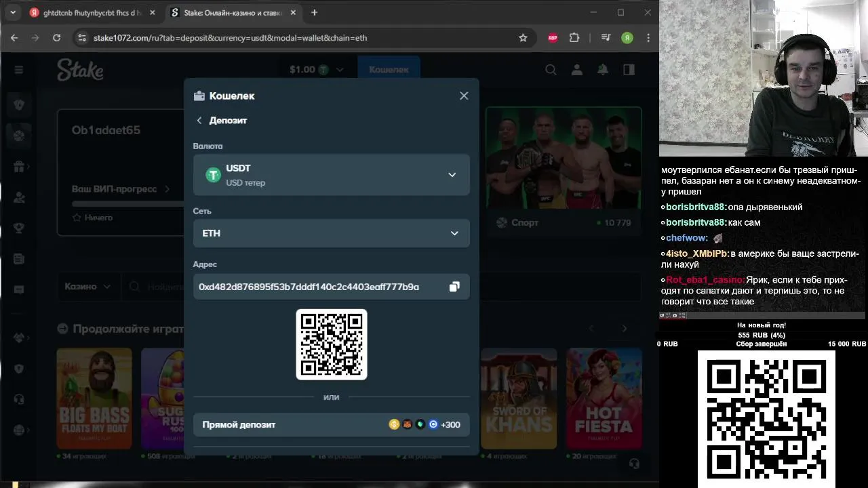Switch to the Yandex search tab
This screenshot has width=868, height=488.
pos(92,13)
